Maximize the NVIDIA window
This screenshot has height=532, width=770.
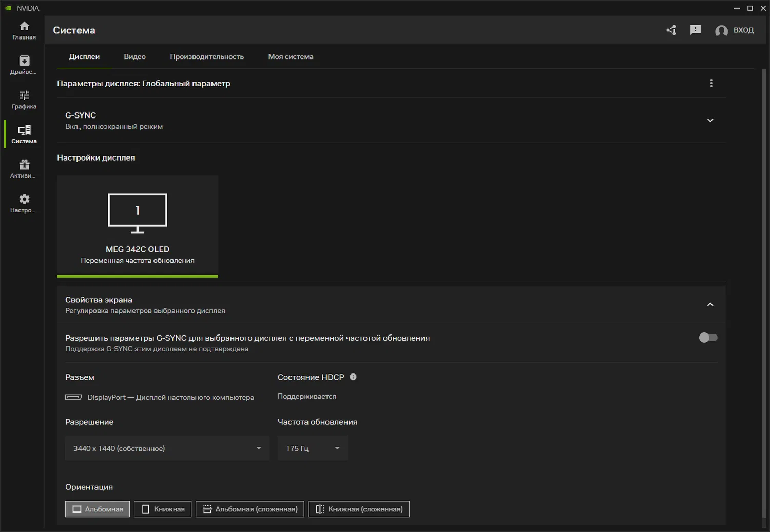click(750, 8)
